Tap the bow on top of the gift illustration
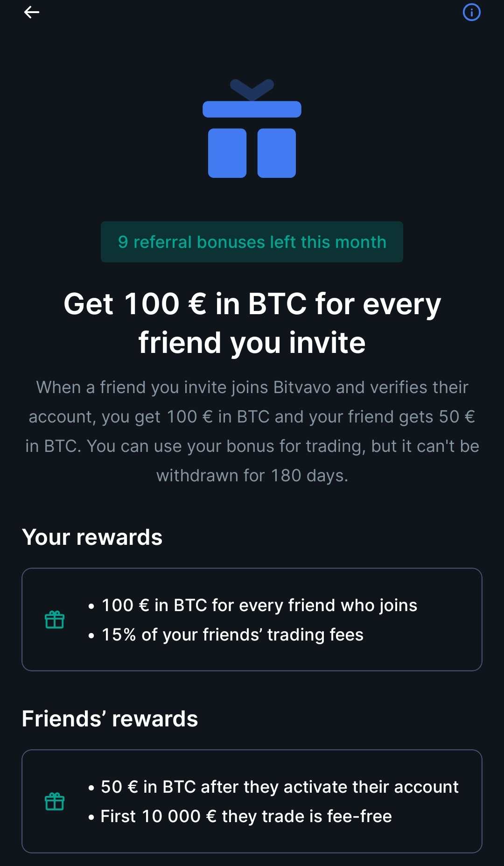This screenshot has width=504, height=866. (252, 89)
